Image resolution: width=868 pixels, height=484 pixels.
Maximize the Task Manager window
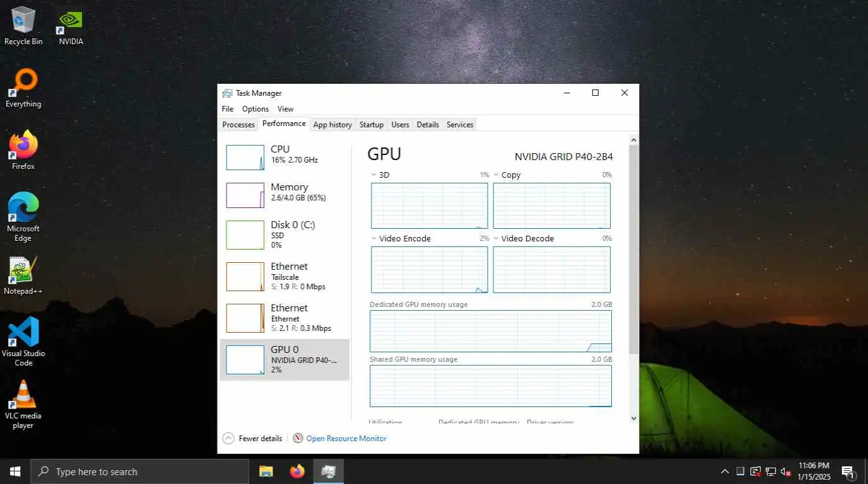click(595, 93)
